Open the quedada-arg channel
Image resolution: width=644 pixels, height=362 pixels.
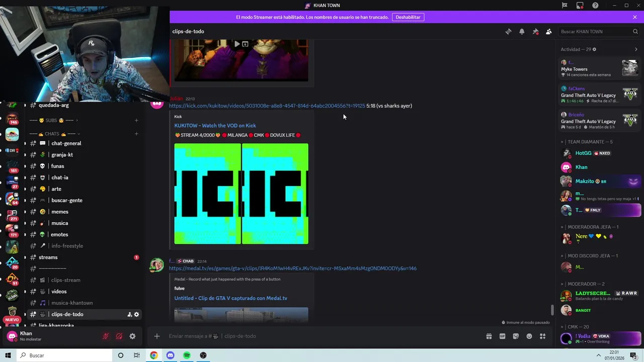pyautogui.click(x=85, y=105)
